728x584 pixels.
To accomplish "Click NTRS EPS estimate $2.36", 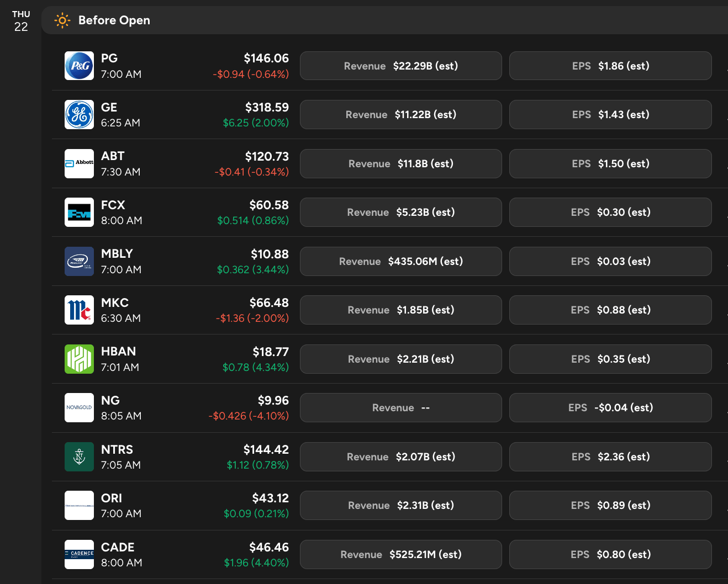I will coord(610,456).
